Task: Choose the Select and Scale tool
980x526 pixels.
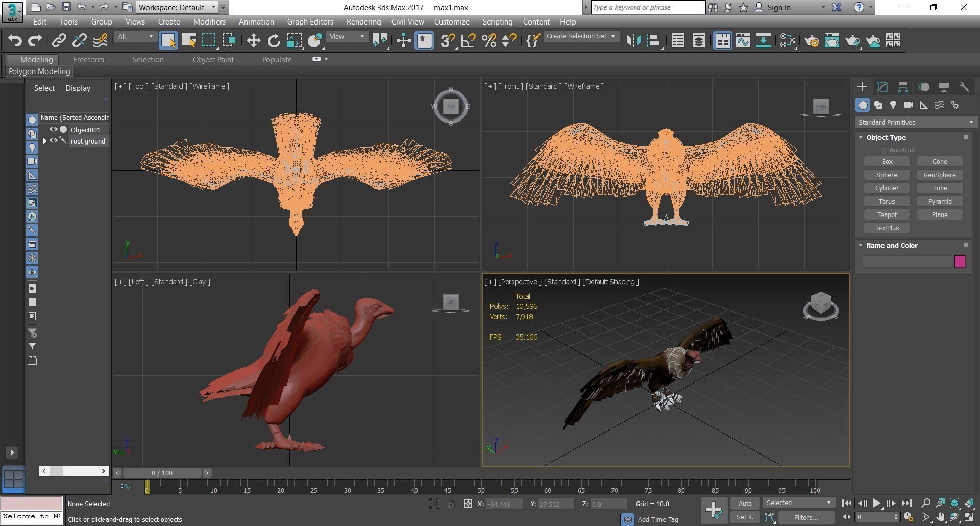Action: [x=294, y=40]
